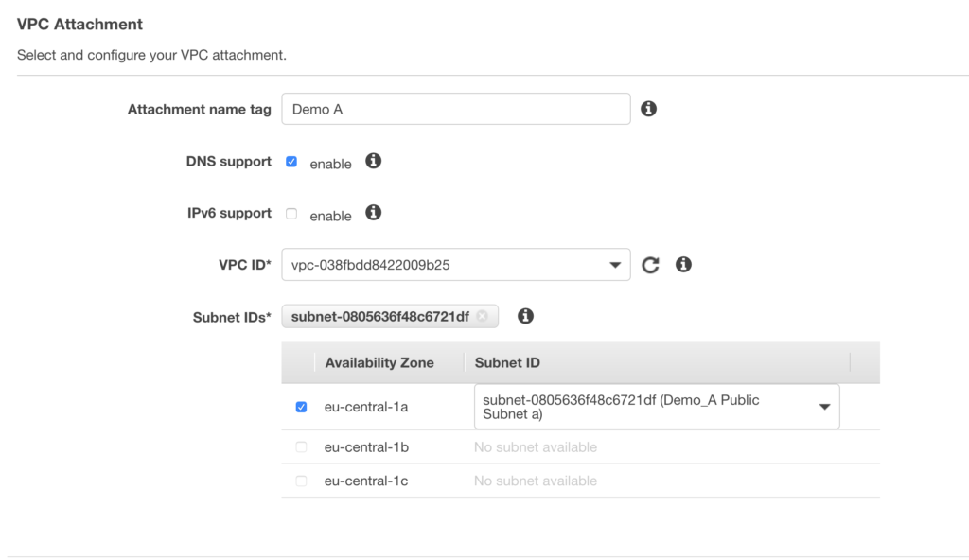Screen dimensions: 969x560
Task: Click the eu-central-1a zone label
Action: click(x=366, y=407)
